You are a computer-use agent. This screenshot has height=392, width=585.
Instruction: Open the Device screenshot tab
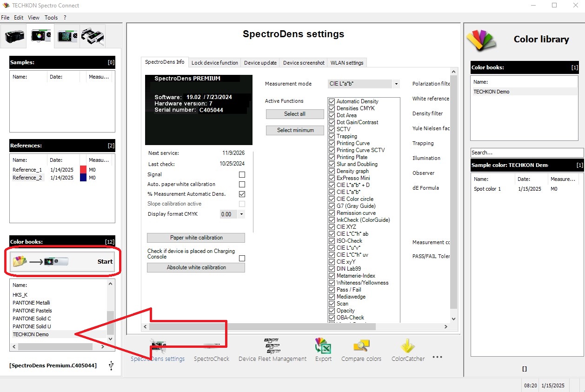pyautogui.click(x=304, y=63)
